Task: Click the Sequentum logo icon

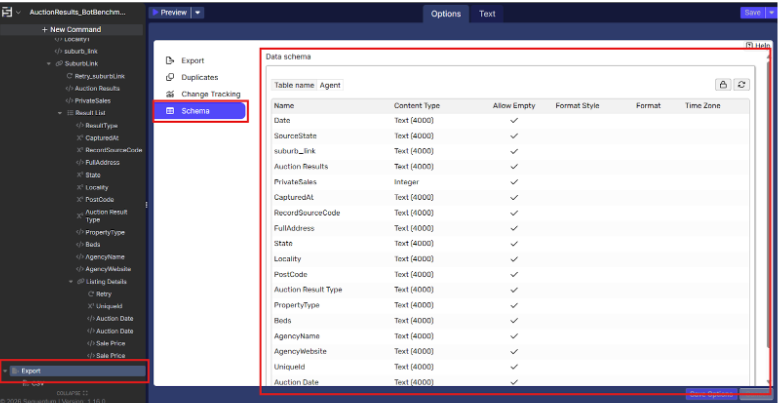Action: [8, 12]
